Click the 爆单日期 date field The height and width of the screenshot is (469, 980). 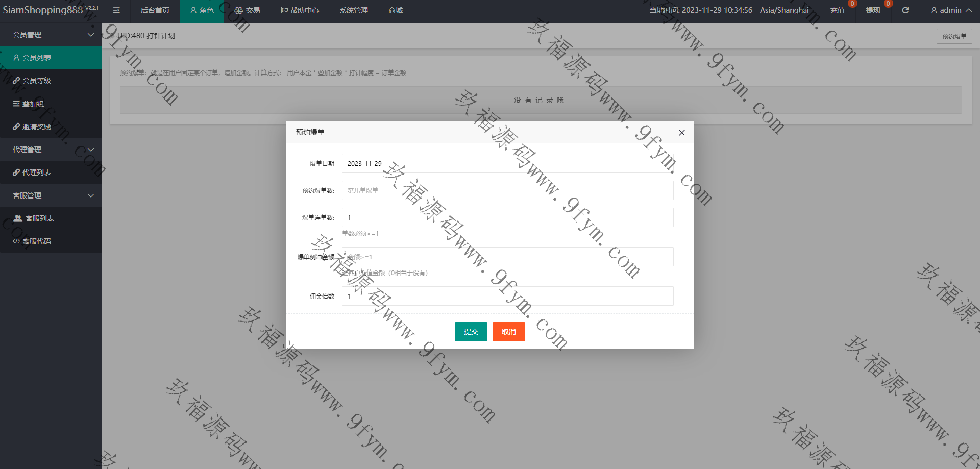(x=507, y=163)
